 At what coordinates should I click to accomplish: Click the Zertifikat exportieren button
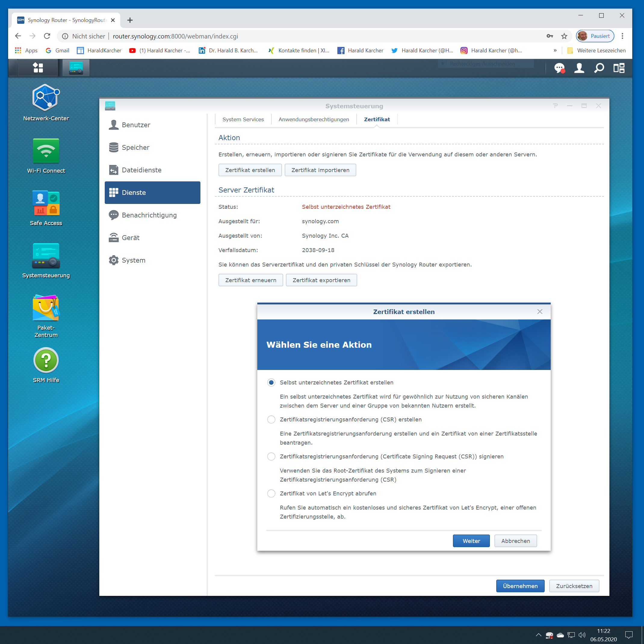321,280
